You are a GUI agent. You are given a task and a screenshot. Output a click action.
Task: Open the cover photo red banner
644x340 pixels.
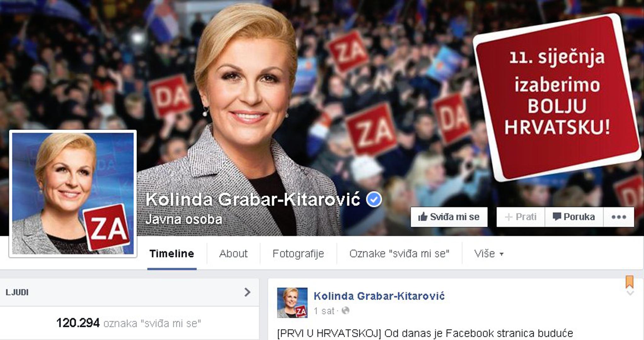point(557,97)
